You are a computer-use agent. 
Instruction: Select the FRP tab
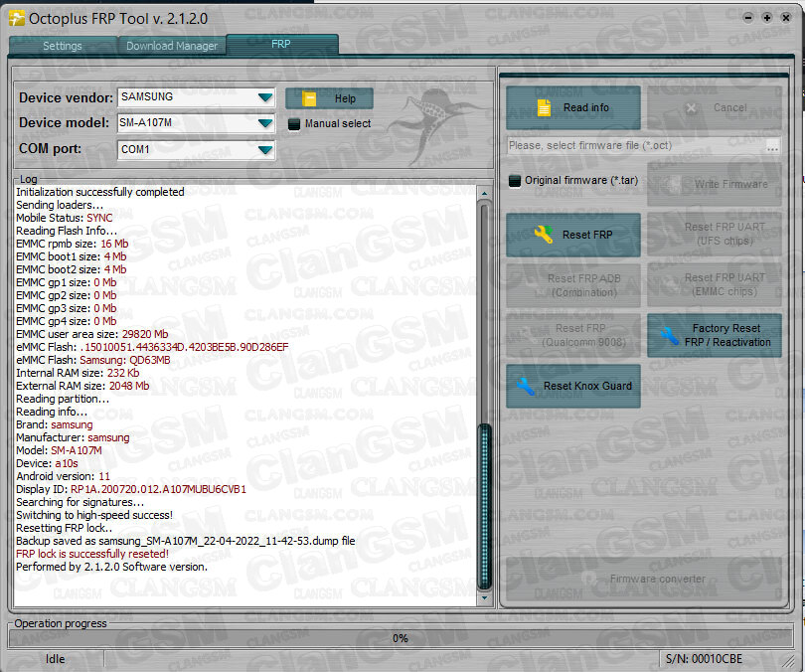pyautogui.click(x=281, y=44)
